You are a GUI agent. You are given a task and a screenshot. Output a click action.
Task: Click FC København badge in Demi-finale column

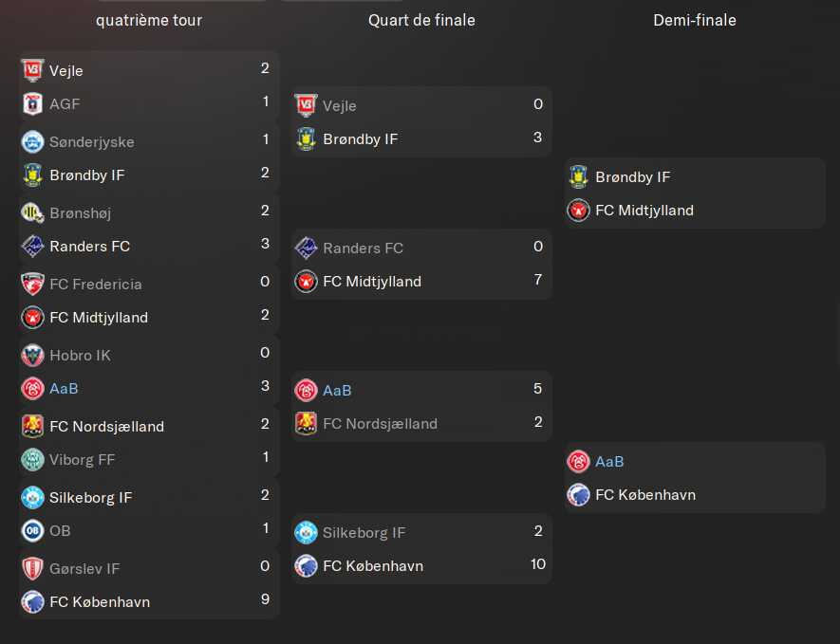[578, 494]
